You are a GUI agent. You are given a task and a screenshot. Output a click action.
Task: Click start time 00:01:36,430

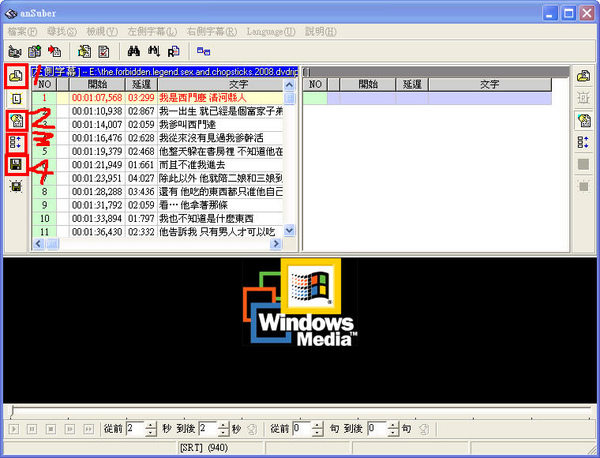[97, 232]
